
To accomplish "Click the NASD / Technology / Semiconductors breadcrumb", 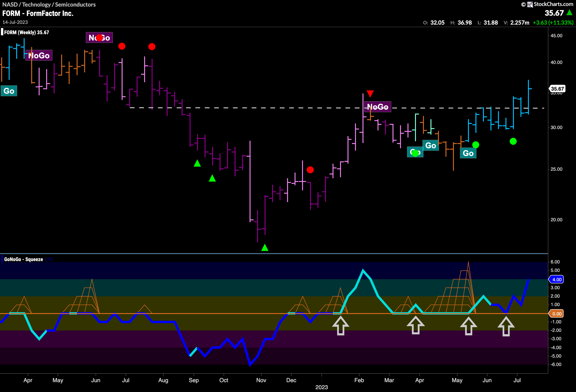I will click(49, 4).
